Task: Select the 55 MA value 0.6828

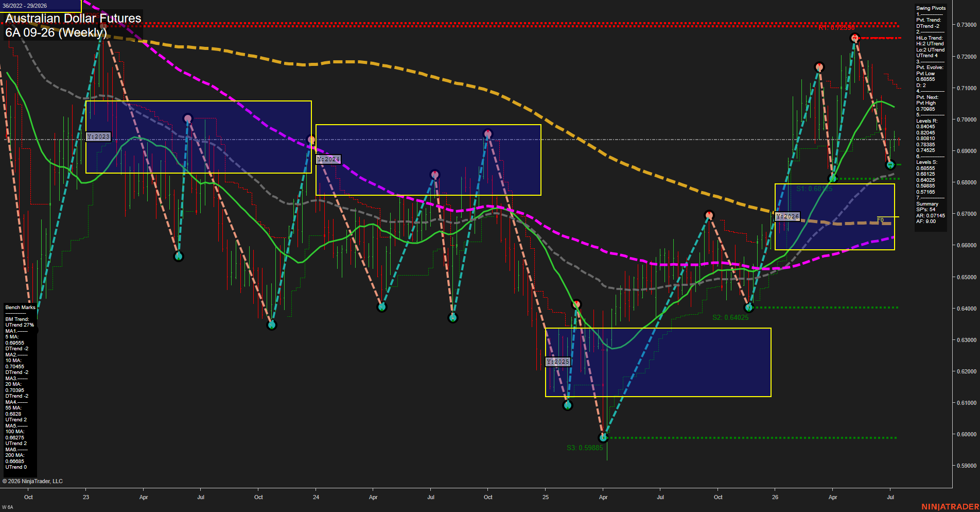Action: coord(13,414)
